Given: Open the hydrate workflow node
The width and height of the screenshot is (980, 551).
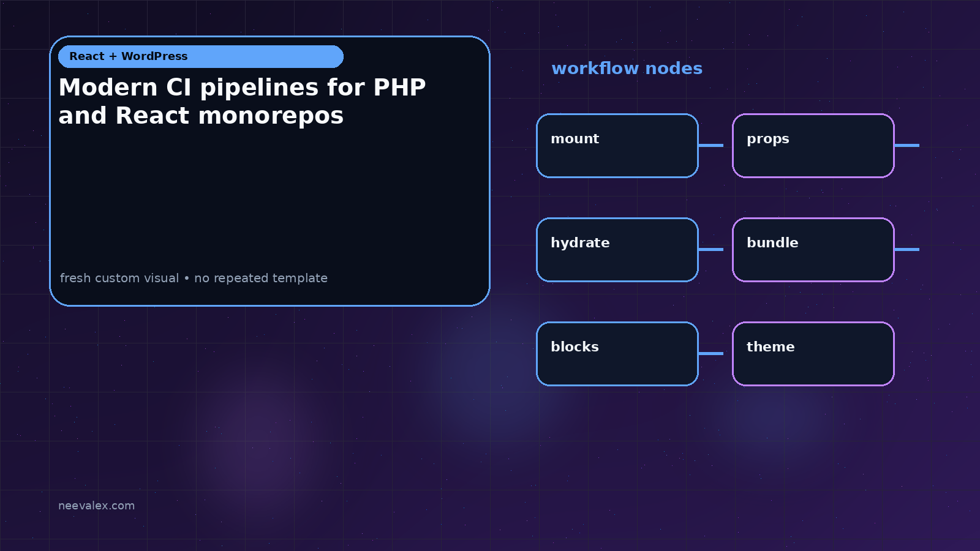Looking at the screenshot, I should (x=617, y=250).
